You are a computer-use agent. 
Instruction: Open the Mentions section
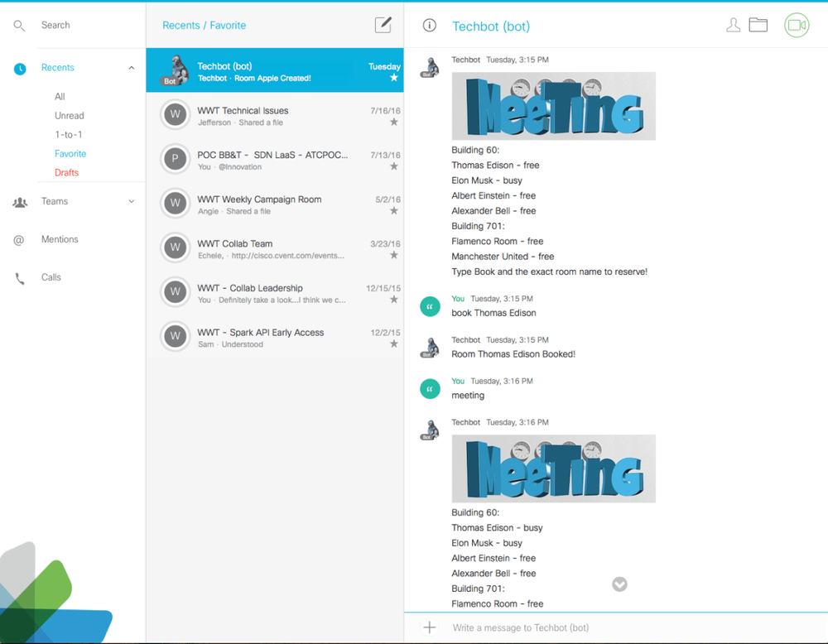point(60,239)
